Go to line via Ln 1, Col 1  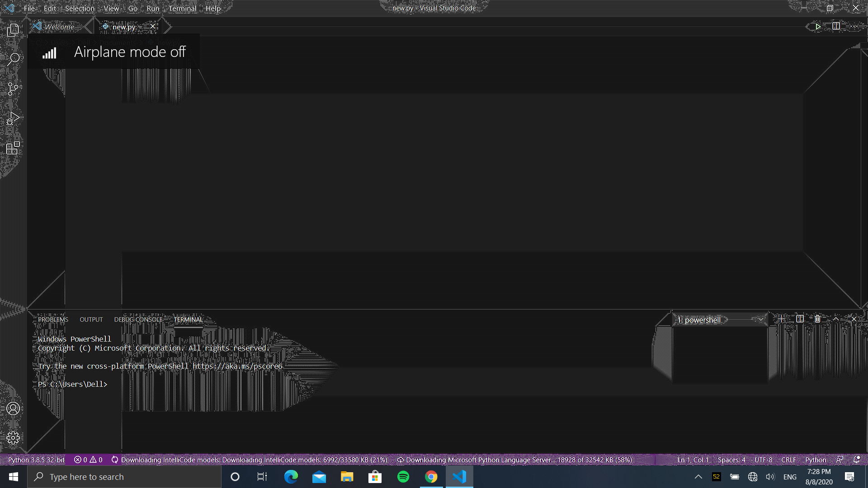[x=693, y=460]
